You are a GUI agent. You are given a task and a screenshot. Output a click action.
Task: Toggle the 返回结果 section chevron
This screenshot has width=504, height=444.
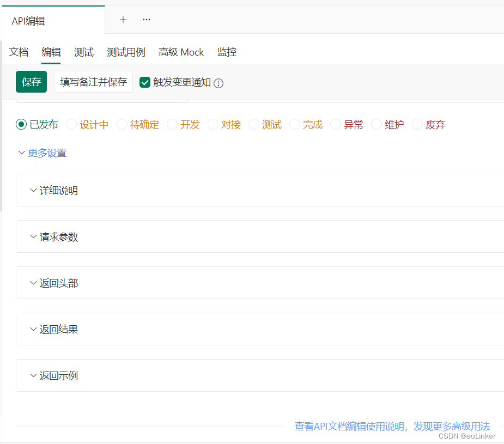33,329
